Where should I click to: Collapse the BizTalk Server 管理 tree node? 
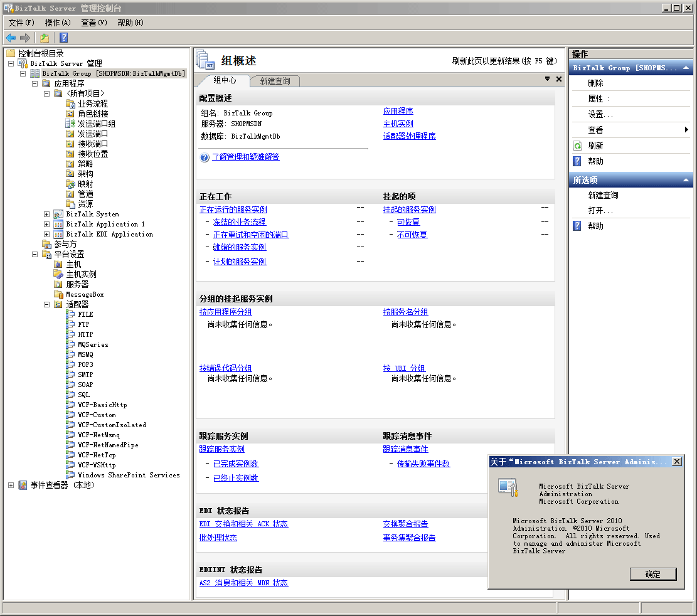point(11,63)
